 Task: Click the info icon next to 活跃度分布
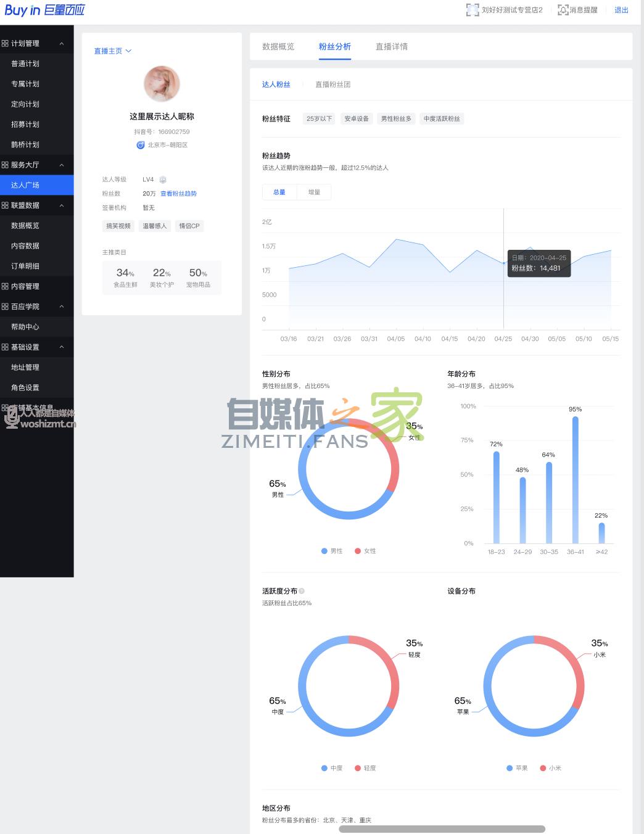[x=302, y=591]
